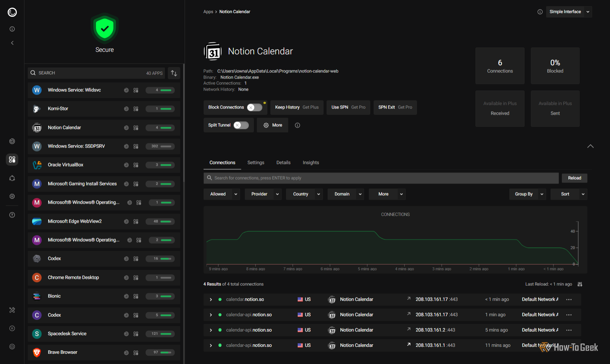610x364 pixels.
Task: Click the green shield Secure status icon
Action: tap(105, 29)
